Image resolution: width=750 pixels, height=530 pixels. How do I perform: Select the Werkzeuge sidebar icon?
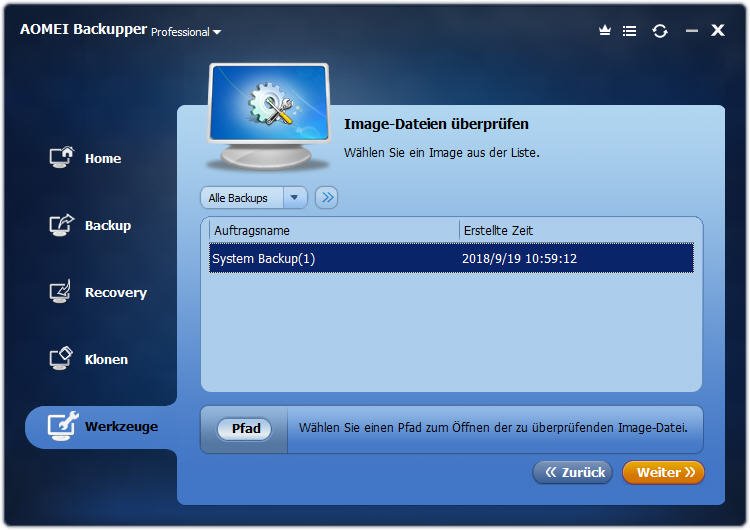coord(63,426)
